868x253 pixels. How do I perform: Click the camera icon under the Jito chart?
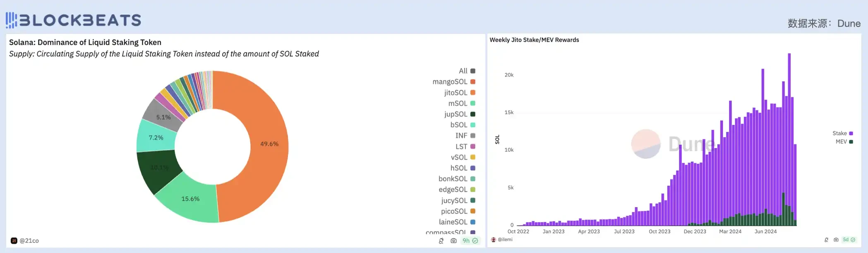point(836,240)
